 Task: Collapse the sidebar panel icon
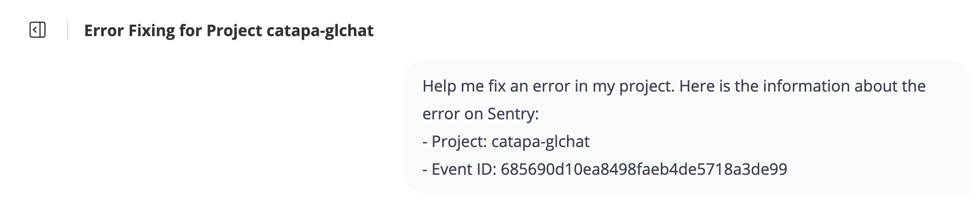coord(38,30)
